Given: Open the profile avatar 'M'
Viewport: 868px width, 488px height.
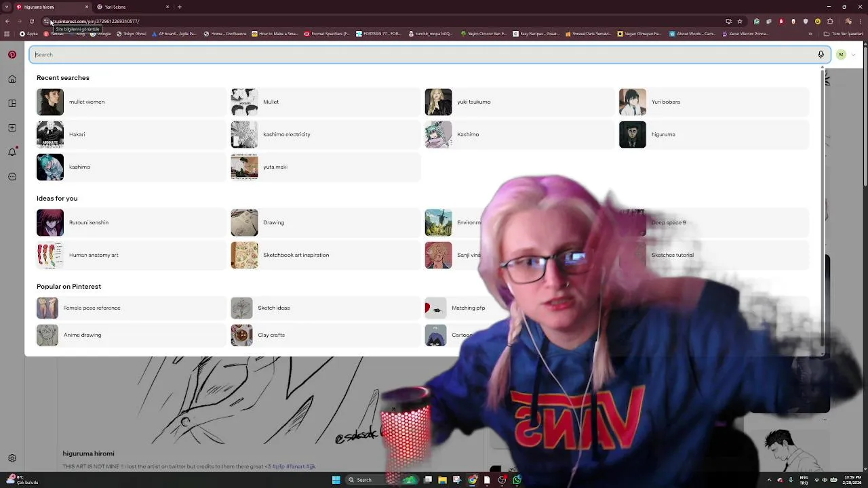Looking at the screenshot, I should click(x=841, y=55).
